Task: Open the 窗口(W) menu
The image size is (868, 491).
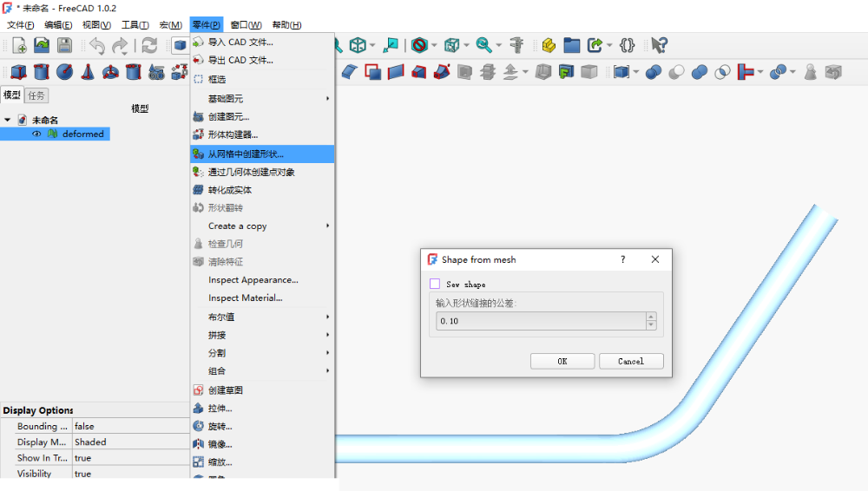Action: [x=246, y=25]
